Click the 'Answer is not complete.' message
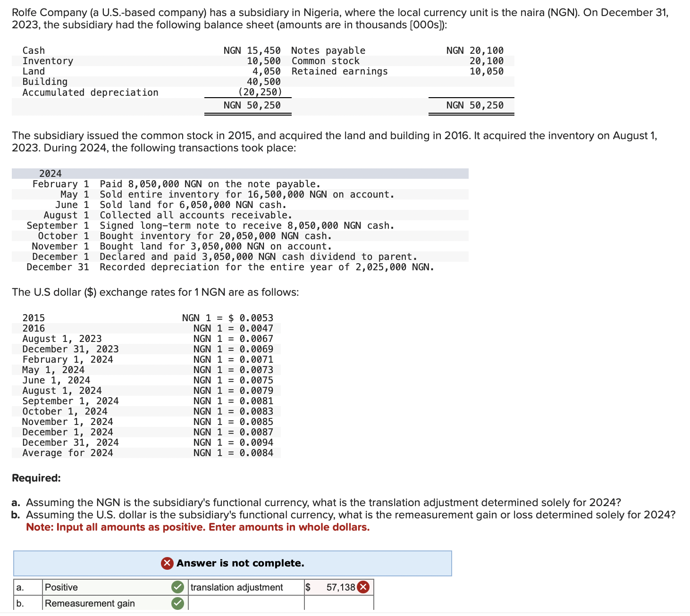This screenshot has width=690, height=616. [240, 563]
